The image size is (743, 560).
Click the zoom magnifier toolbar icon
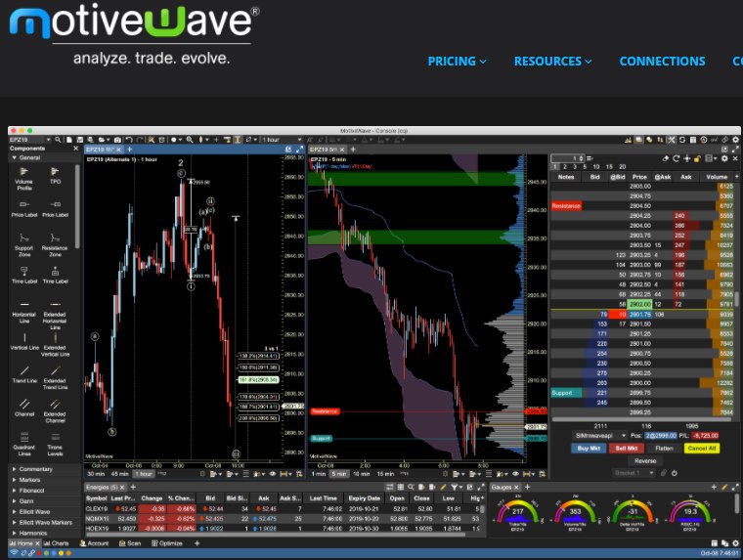pos(190,140)
